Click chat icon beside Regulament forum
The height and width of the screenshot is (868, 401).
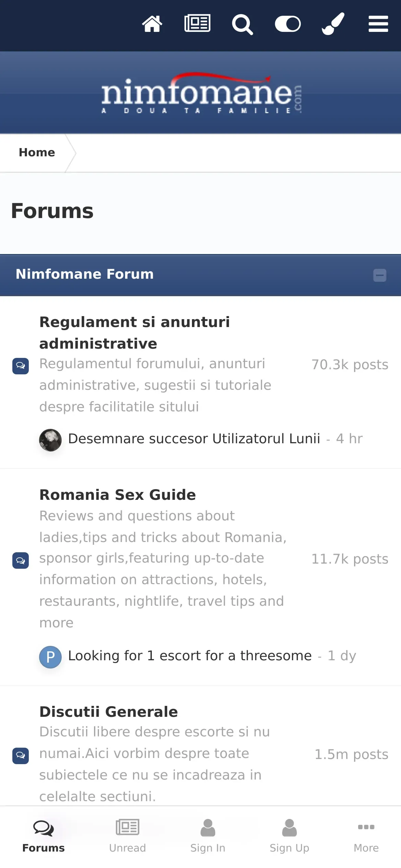[x=21, y=366]
